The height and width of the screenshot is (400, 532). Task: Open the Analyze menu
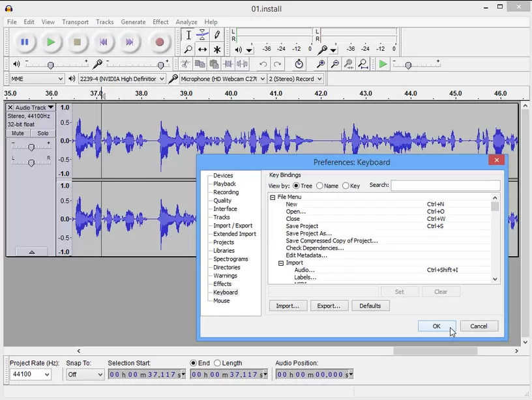click(186, 22)
